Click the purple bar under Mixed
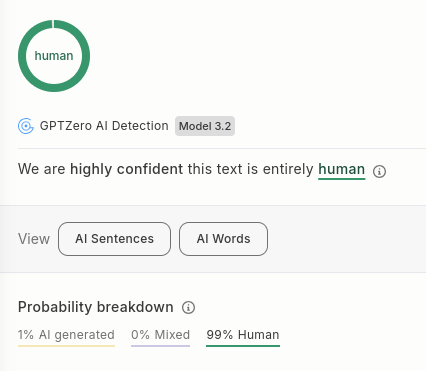The image size is (426, 371). [x=160, y=346]
